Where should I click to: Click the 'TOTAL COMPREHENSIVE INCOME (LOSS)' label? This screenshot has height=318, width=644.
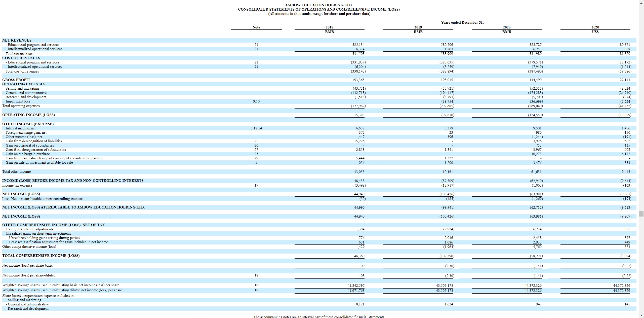(x=41, y=256)
